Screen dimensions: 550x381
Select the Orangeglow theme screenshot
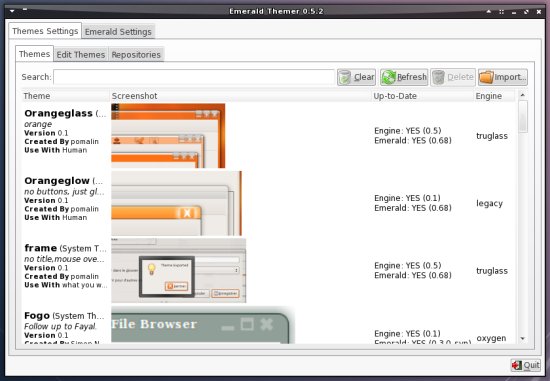tap(176, 203)
